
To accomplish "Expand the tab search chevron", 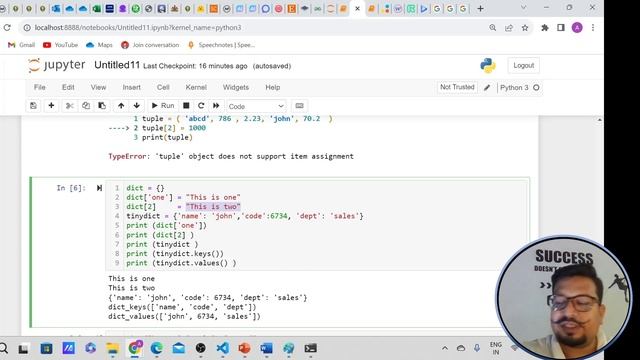I will click(524, 8).
